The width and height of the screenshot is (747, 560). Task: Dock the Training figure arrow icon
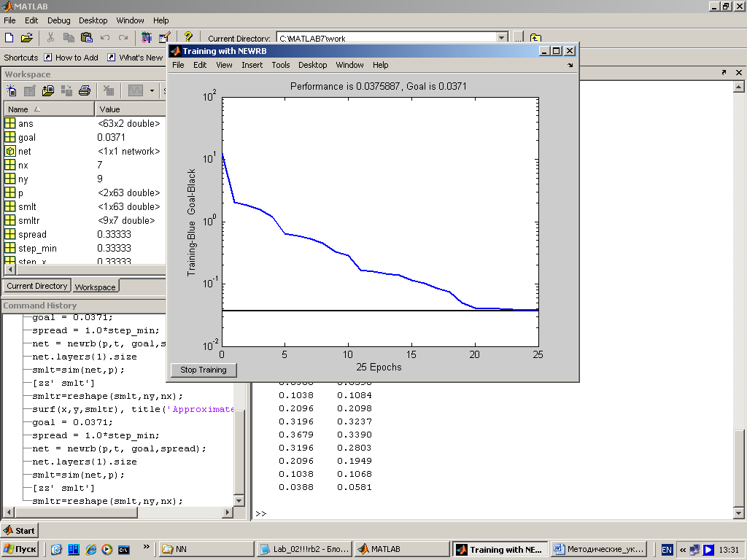pos(570,65)
